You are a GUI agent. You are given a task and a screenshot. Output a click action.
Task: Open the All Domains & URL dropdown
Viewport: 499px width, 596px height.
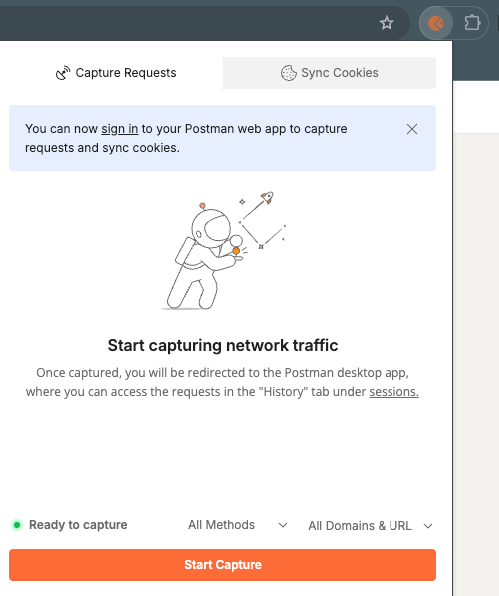click(x=371, y=526)
